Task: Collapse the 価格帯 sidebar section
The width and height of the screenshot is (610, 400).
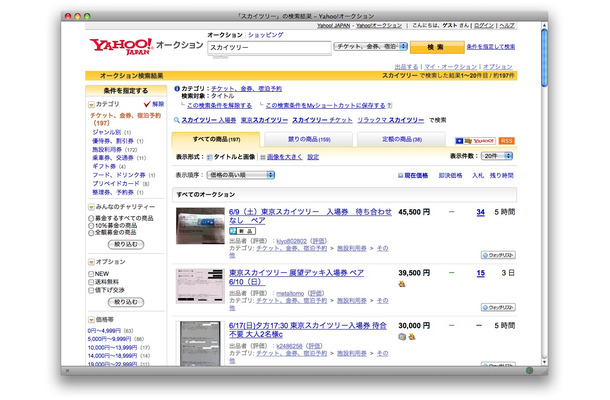Action: [x=91, y=320]
